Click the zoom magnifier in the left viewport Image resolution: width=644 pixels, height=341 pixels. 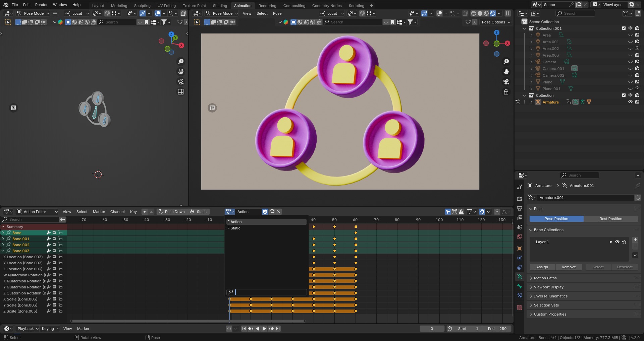coord(181,62)
